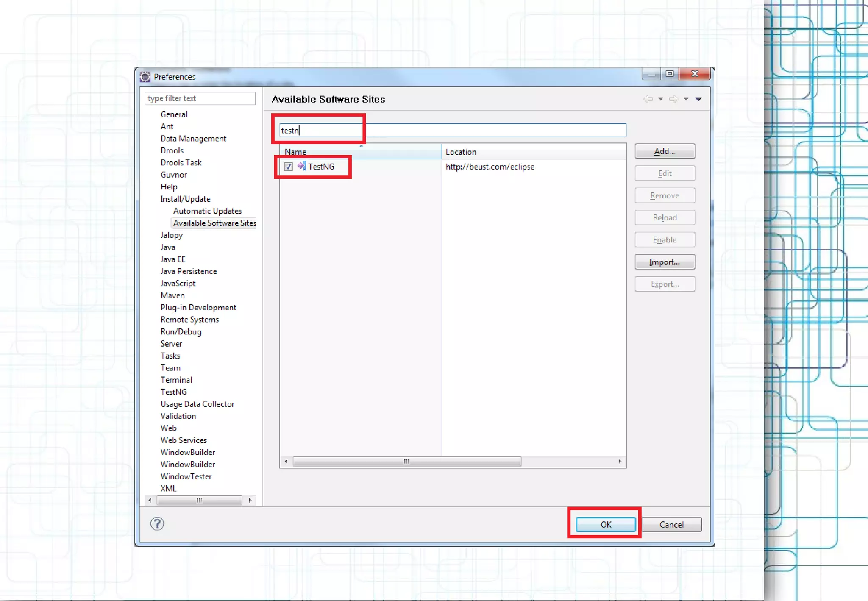Sort sites by Location column header
Image resolution: width=868 pixels, height=601 pixels.
pos(461,152)
